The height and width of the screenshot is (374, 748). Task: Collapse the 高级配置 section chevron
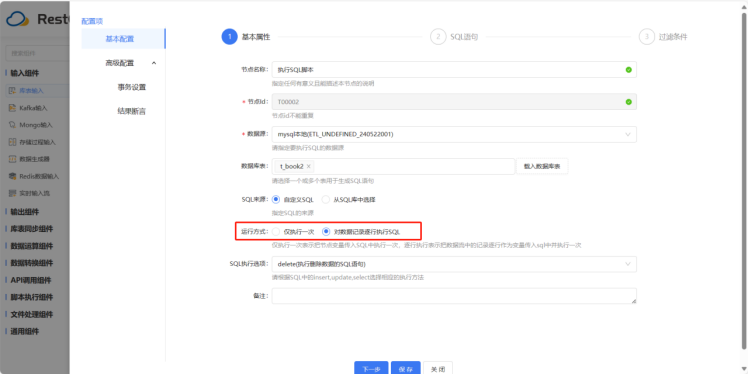(154, 63)
